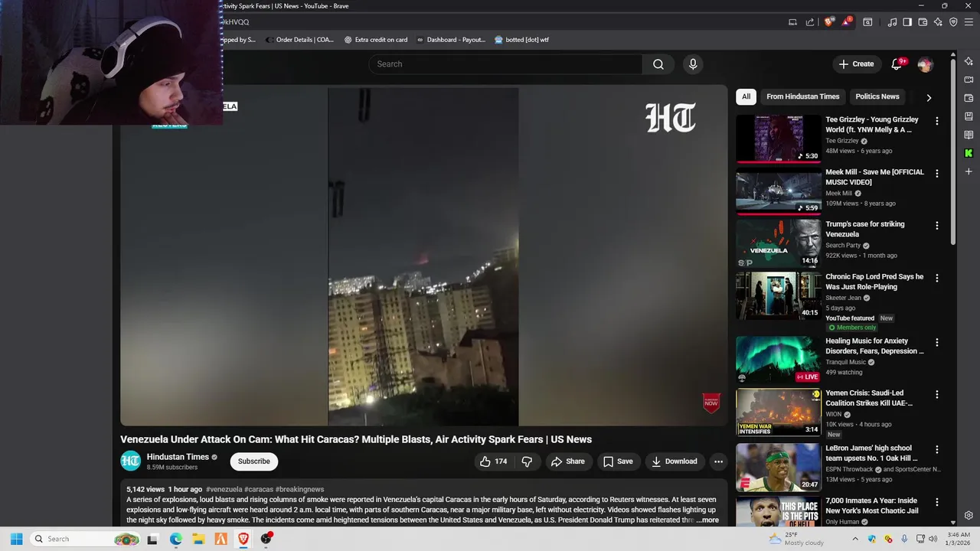The width and height of the screenshot is (980, 551).
Task: Save the video to playlist
Action: [618, 461]
